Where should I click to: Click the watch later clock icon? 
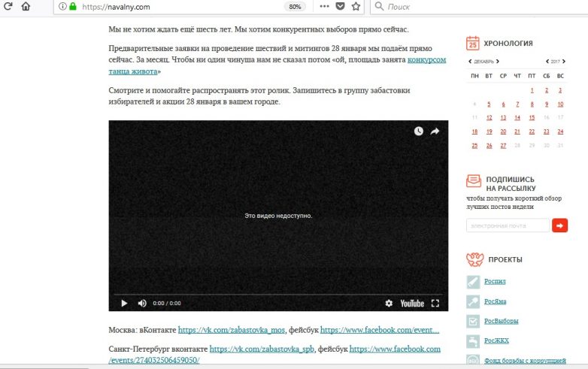[x=419, y=132]
